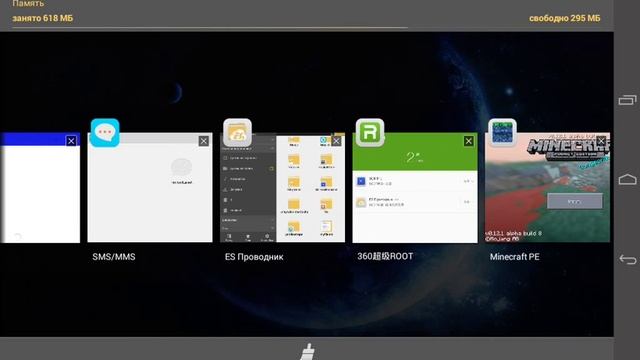Close the ES Проводник recent app card
Viewport: 640px width, 360px height.
coord(336,141)
